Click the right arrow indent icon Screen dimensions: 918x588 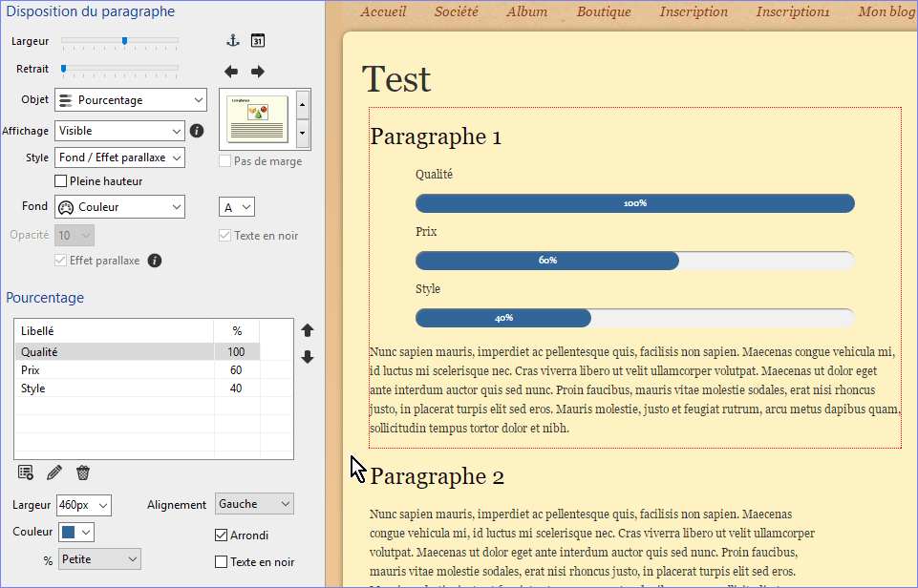pyautogui.click(x=258, y=72)
